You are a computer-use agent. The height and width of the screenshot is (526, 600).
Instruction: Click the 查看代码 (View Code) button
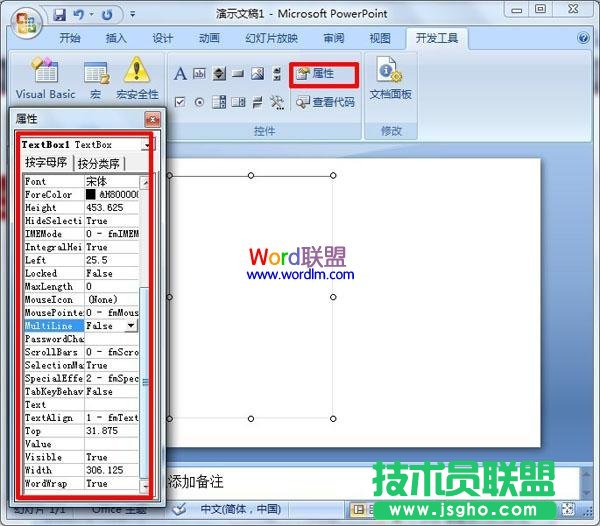tap(325, 101)
